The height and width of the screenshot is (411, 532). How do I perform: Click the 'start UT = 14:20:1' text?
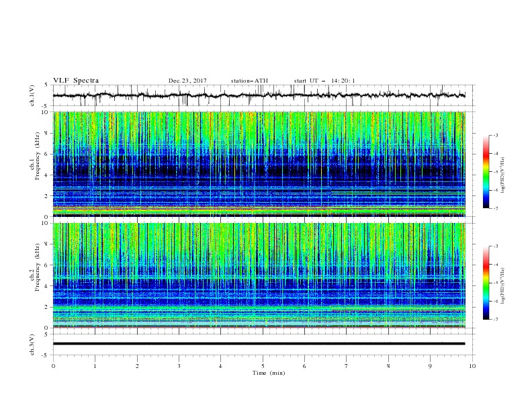tap(324, 81)
